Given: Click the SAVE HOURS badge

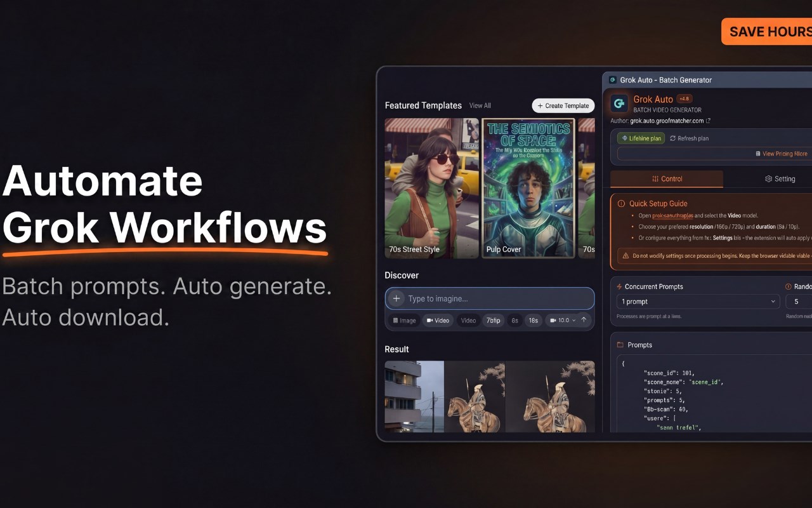Looking at the screenshot, I should point(767,32).
